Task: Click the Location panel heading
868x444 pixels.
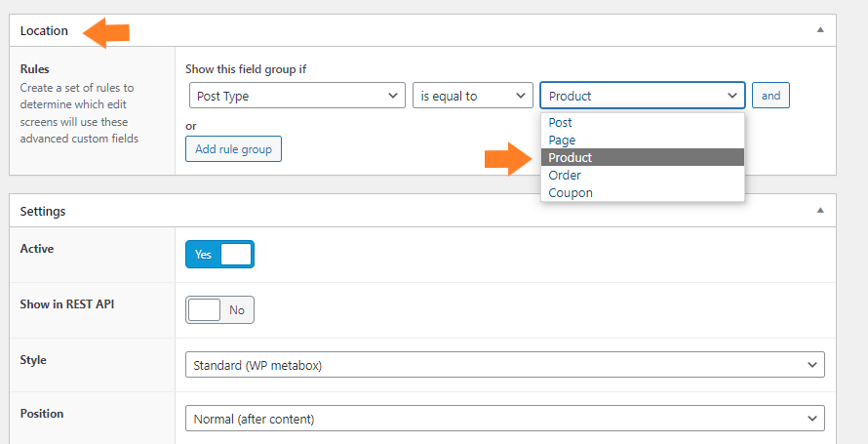Action: coord(44,30)
